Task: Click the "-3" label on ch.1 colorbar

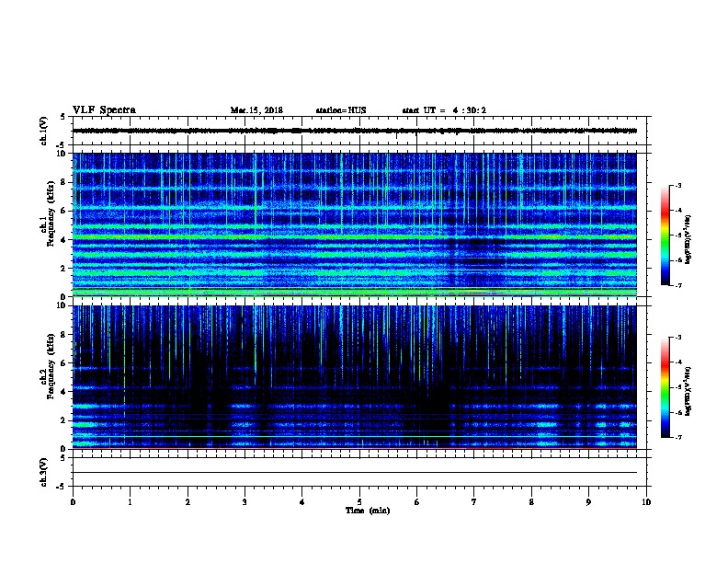Action: coord(677,185)
